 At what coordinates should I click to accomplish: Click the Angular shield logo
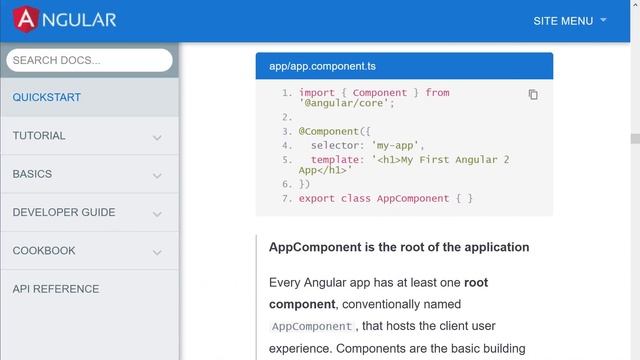(x=26, y=20)
